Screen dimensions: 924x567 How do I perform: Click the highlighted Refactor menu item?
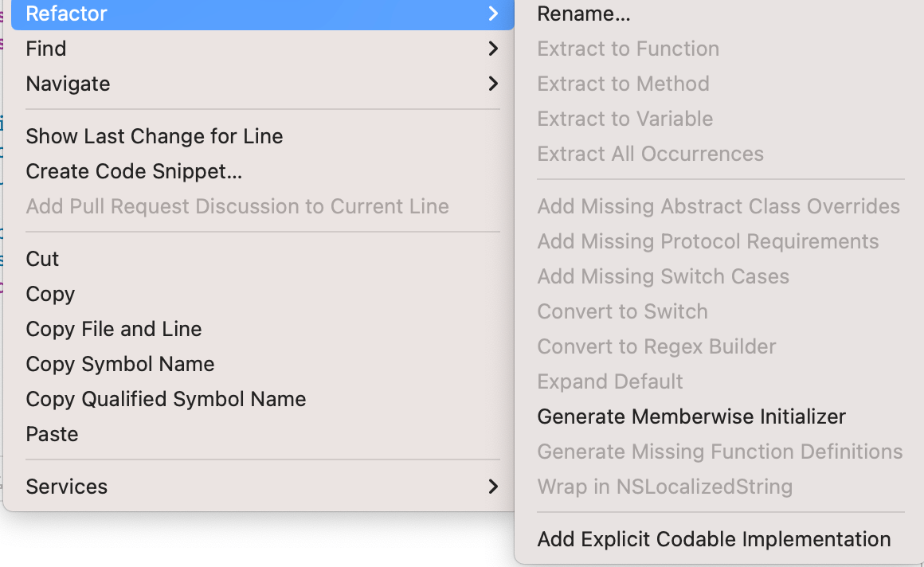point(67,14)
